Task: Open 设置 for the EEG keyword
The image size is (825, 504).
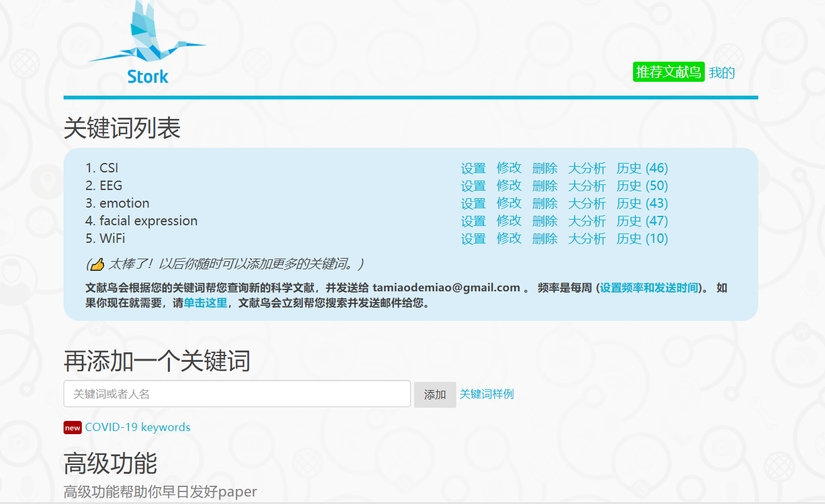Action: tap(473, 186)
